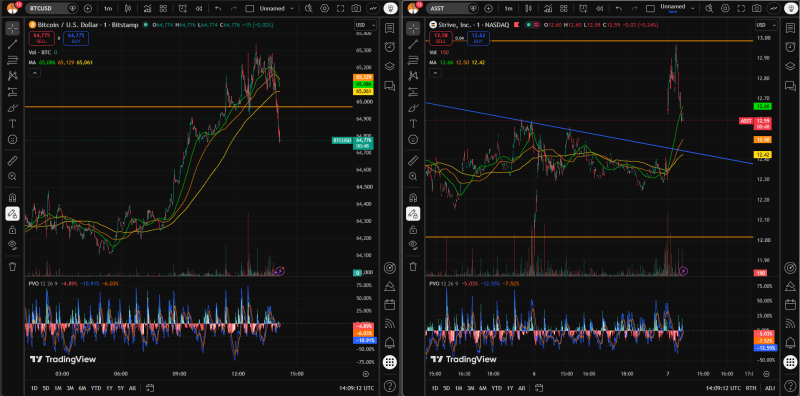Open chart Settings gear on the ASST chart

[724, 8]
